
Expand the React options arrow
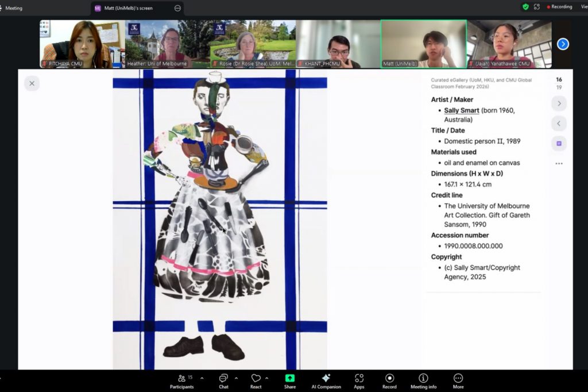266,378
